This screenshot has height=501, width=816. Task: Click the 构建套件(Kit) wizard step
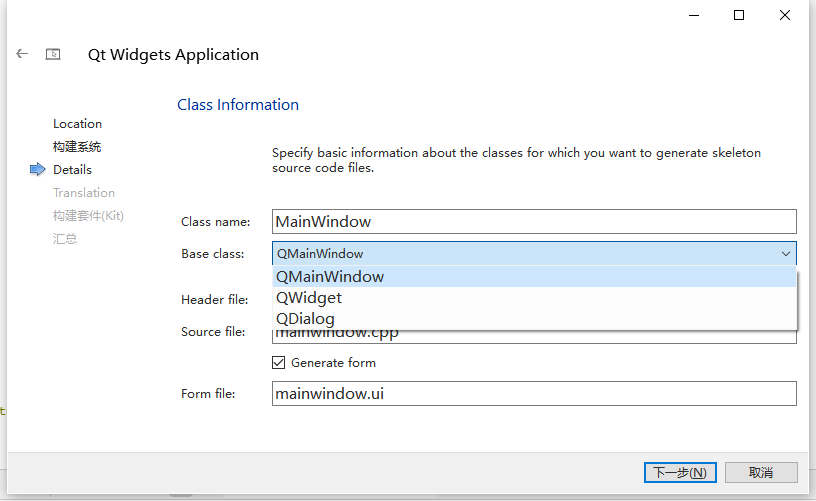click(88, 215)
